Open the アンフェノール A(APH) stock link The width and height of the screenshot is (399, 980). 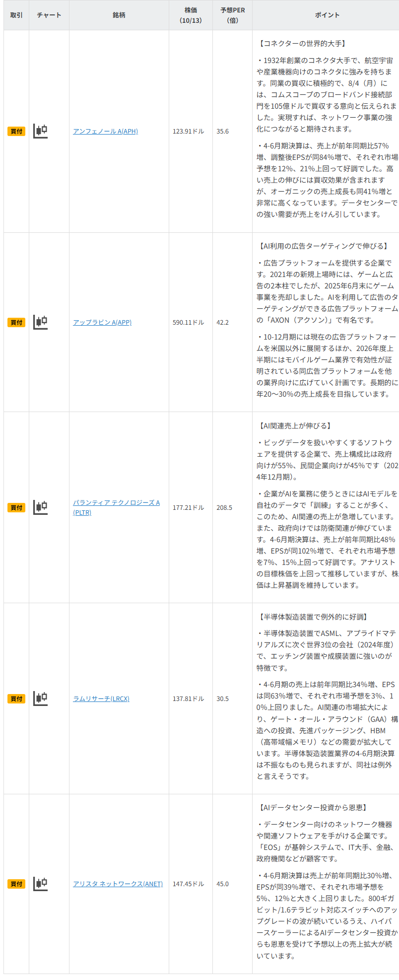tap(105, 132)
